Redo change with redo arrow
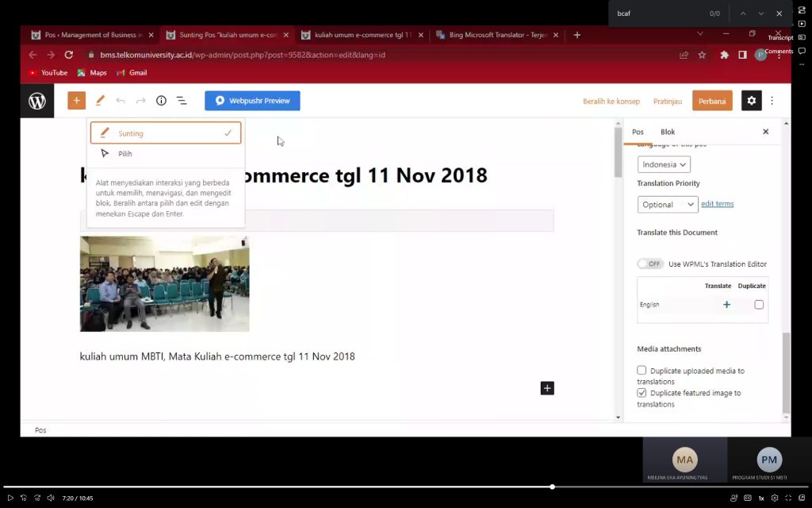 (x=141, y=101)
